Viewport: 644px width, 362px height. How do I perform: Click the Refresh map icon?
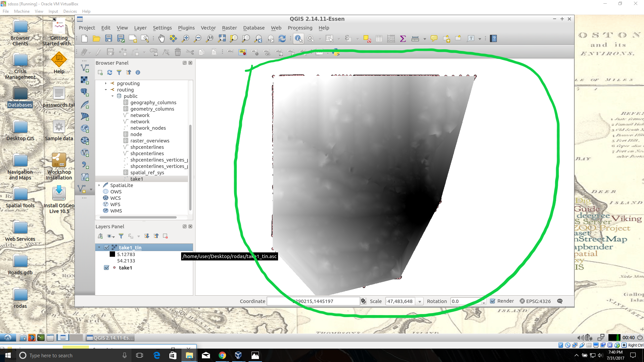[x=282, y=39]
